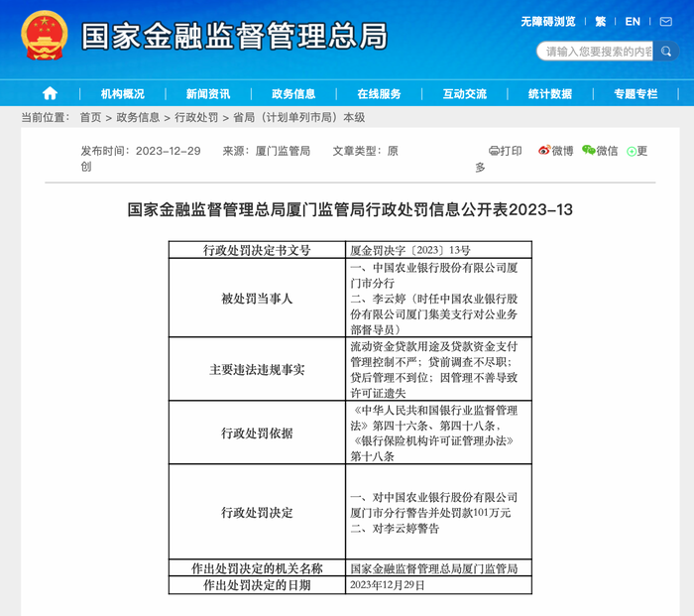Click the row header 主要违法违规事实
This screenshot has height=616, width=694.
(257, 370)
